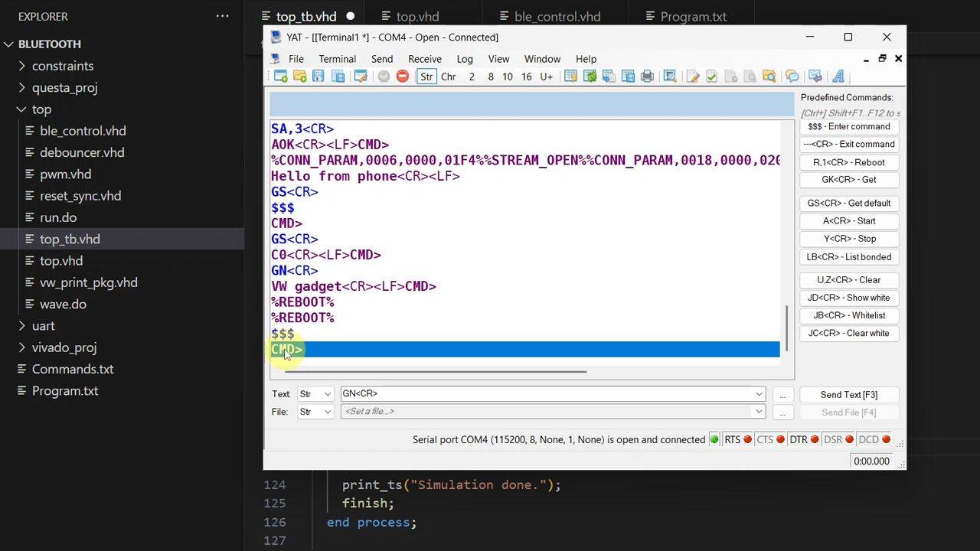Click the Save Terminal floppy icon
The height and width of the screenshot is (551, 980).
318,77
